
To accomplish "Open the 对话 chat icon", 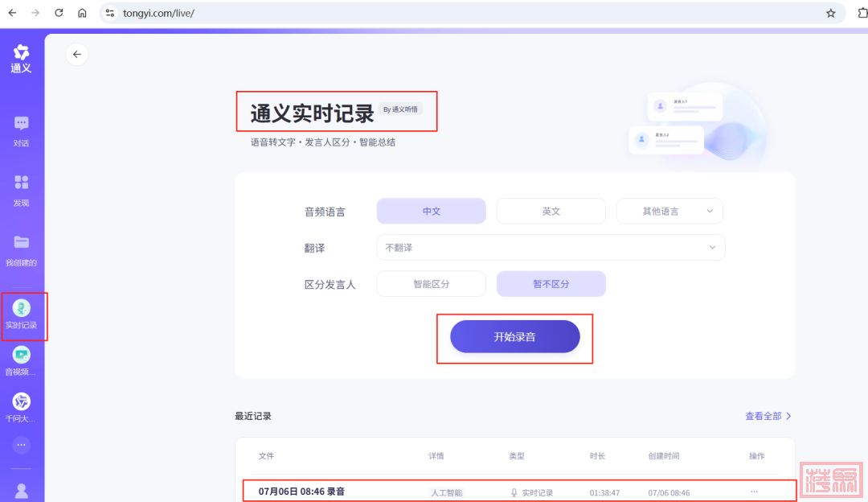I will tap(22, 124).
